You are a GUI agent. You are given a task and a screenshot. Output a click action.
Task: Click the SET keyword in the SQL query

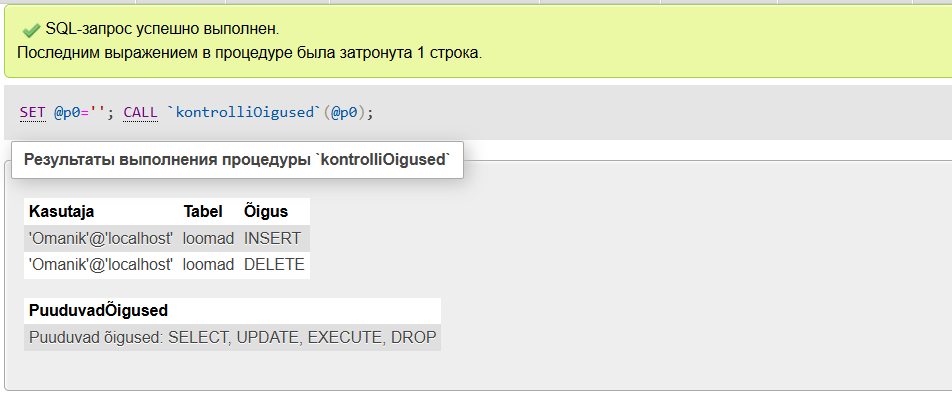pyautogui.click(x=32, y=113)
